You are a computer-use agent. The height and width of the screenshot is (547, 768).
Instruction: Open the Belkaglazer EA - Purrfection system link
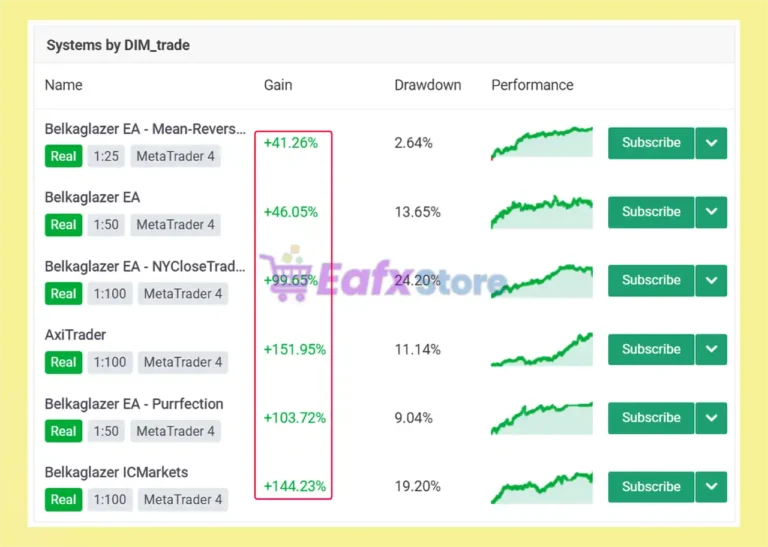click(134, 404)
